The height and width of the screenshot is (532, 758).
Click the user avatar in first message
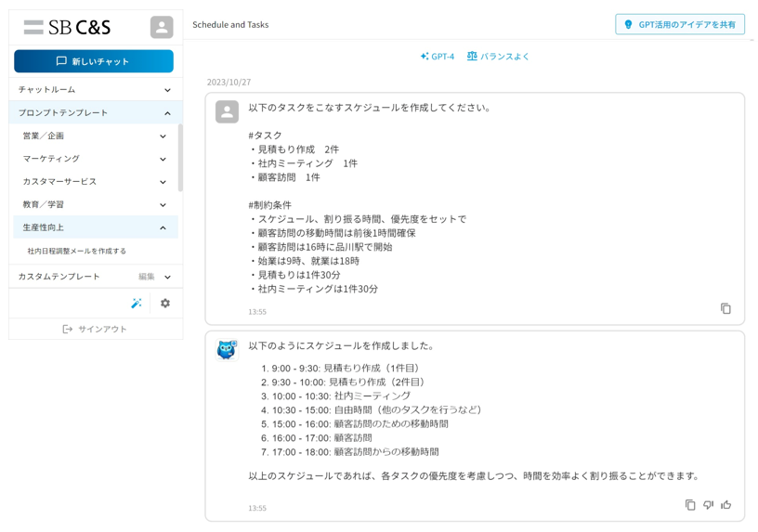click(227, 111)
